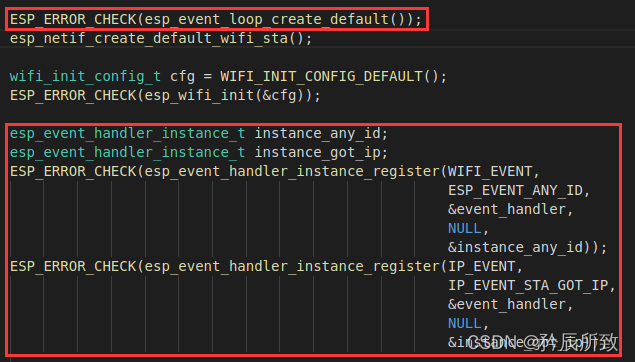The image size is (635, 362).
Task: Click ESP_EVENT_ANY_ID argument
Action: (515, 190)
